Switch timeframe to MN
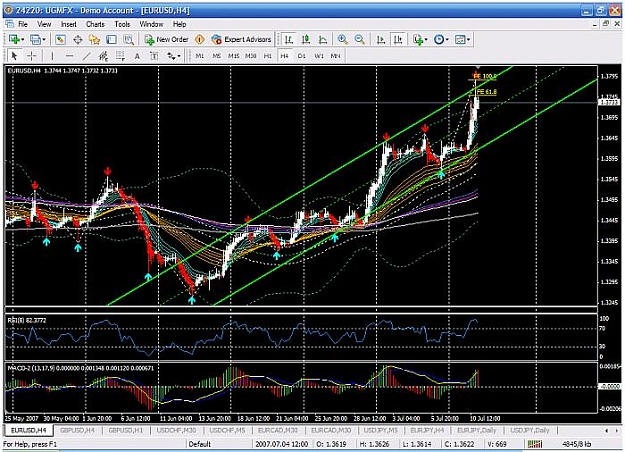Viewport: 625px width, 452px height. (x=336, y=56)
